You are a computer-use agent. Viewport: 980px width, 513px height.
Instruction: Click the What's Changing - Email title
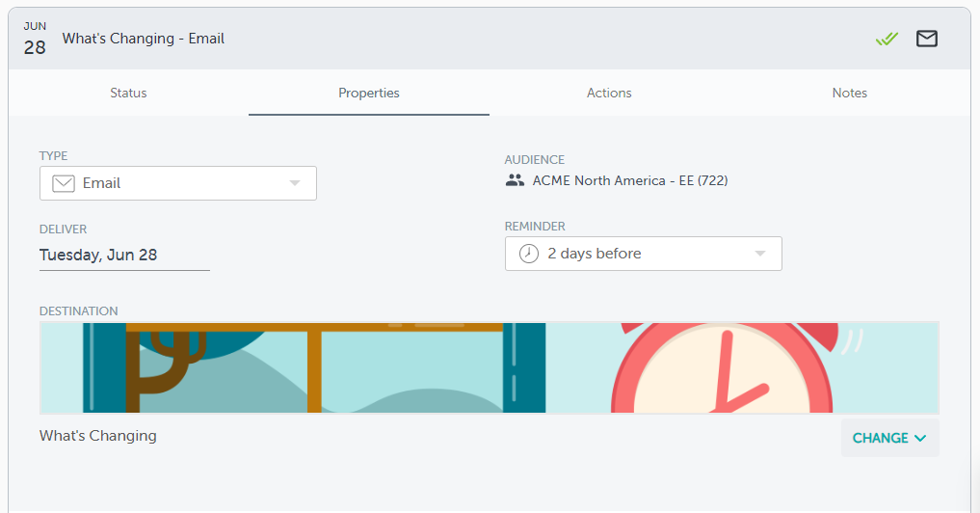pos(144,39)
